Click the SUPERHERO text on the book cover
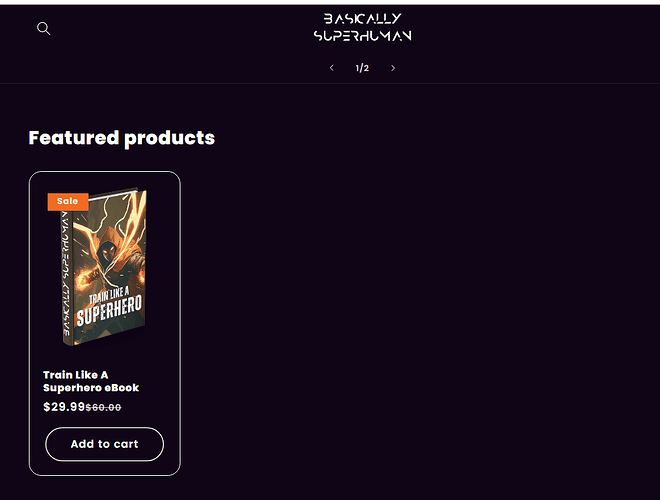The image size is (660, 500). [x=109, y=312]
